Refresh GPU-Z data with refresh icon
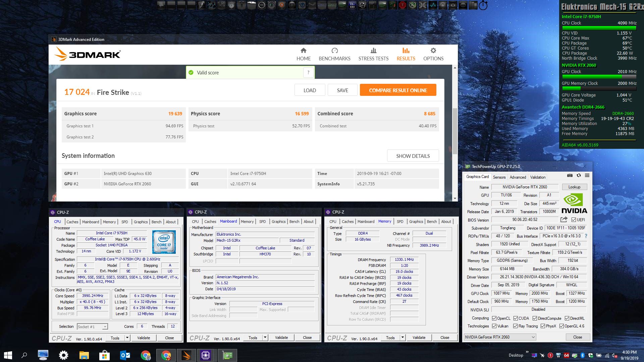The image size is (644, 362). click(578, 175)
